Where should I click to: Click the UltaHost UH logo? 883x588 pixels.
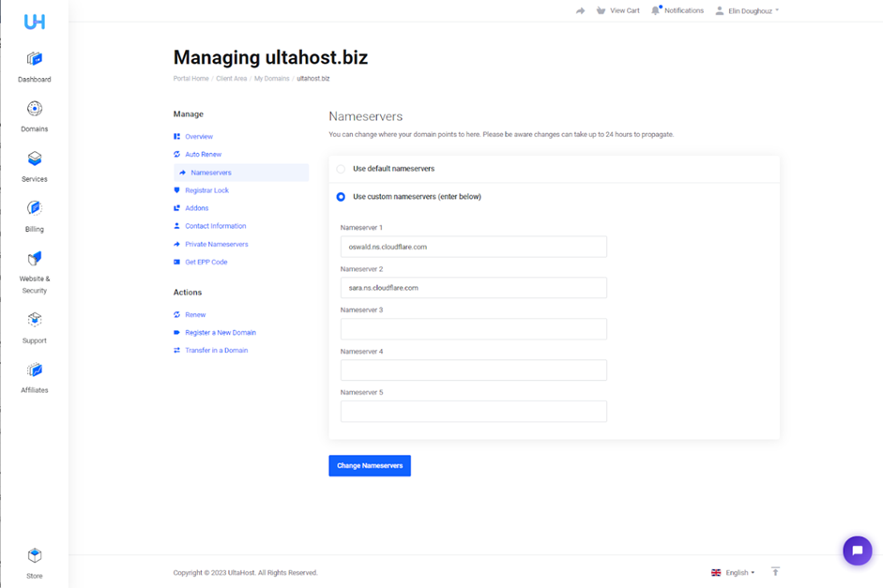point(35,22)
